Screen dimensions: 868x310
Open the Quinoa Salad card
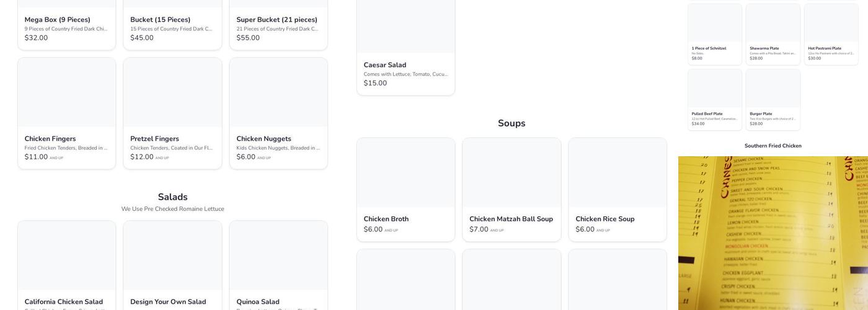pos(278,265)
